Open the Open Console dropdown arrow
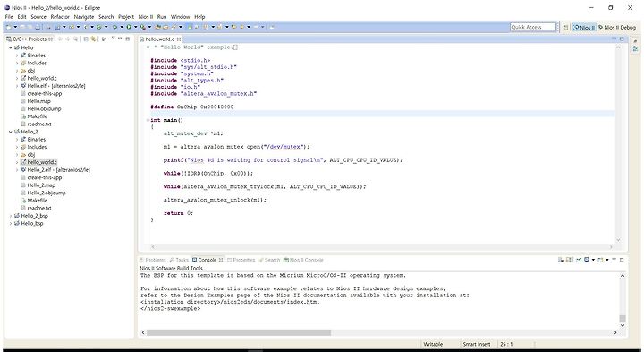This screenshot has width=644, height=352. [x=607, y=260]
